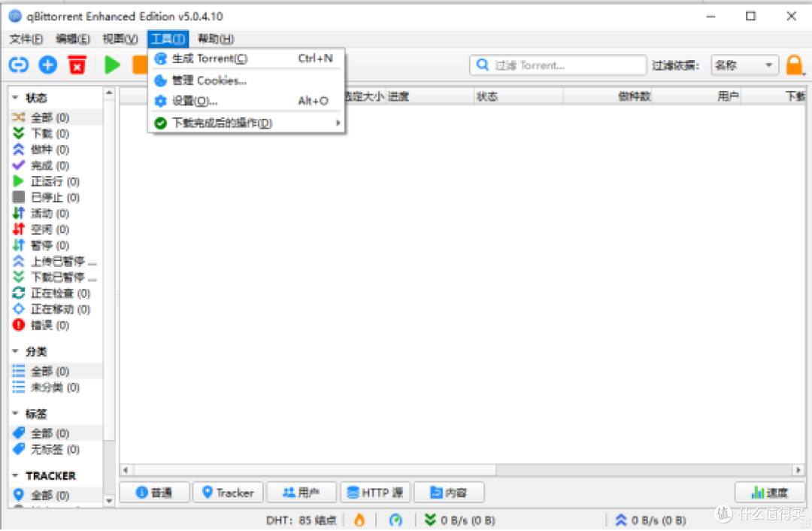Switch to the 用户 tab
The image size is (812, 531).
301,492
